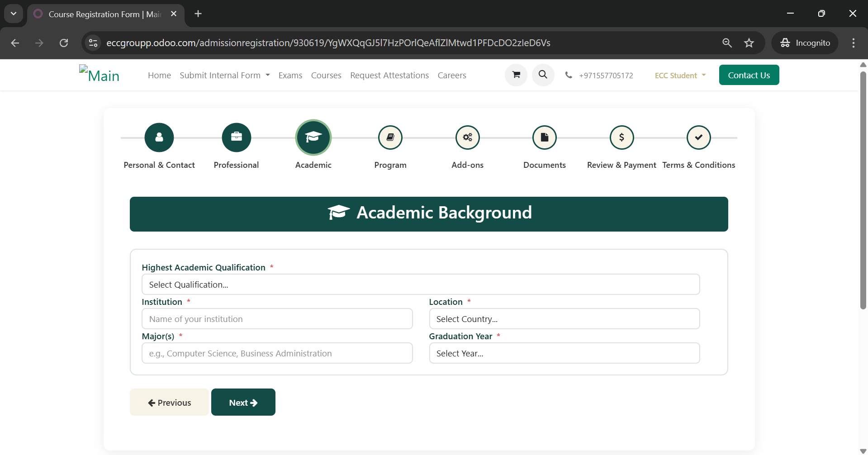Click the Program book step icon

[390, 137]
